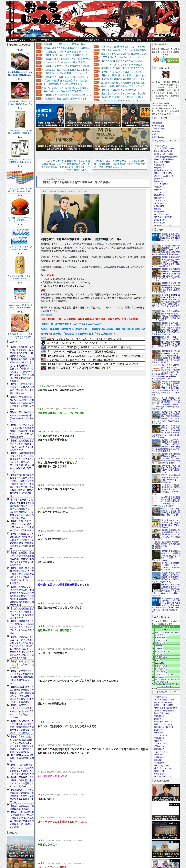Open ranking site 憂国あんてな at rank 3
Image resolution: width=186 pixels, height=868 pixels.
[x=160, y=643]
